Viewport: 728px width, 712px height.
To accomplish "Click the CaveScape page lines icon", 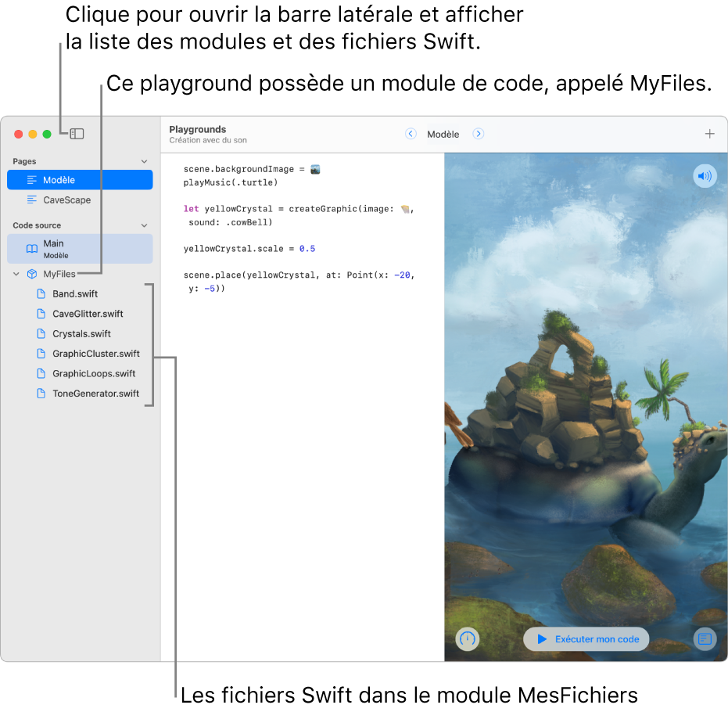I will tap(31, 200).
